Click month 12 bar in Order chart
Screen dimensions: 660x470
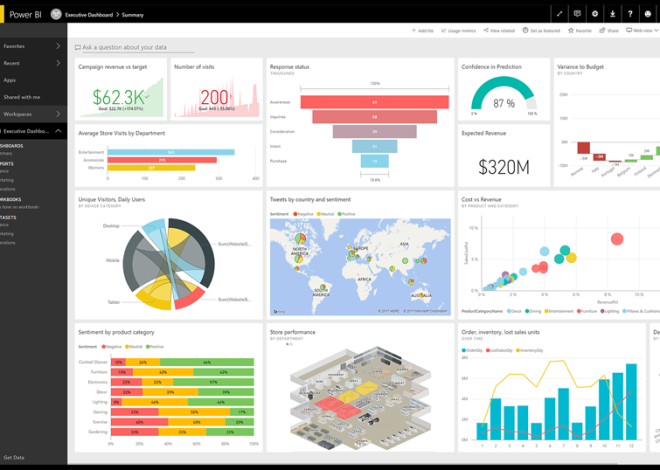click(631, 401)
